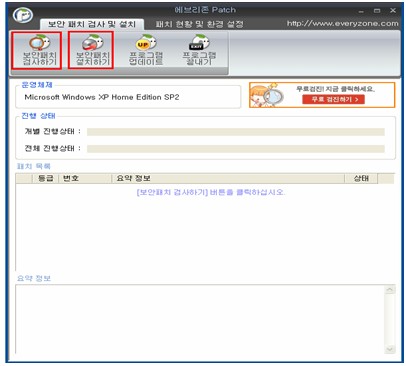The height and width of the screenshot is (366, 406).
Task: Click the summary box scroll down arrow
Action: pyautogui.click(x=390, y=349)
